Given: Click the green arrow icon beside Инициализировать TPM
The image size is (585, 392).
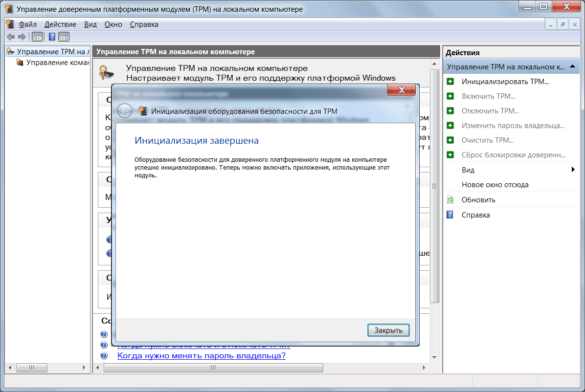Looking at the screenshot, I should pos(450,82).
